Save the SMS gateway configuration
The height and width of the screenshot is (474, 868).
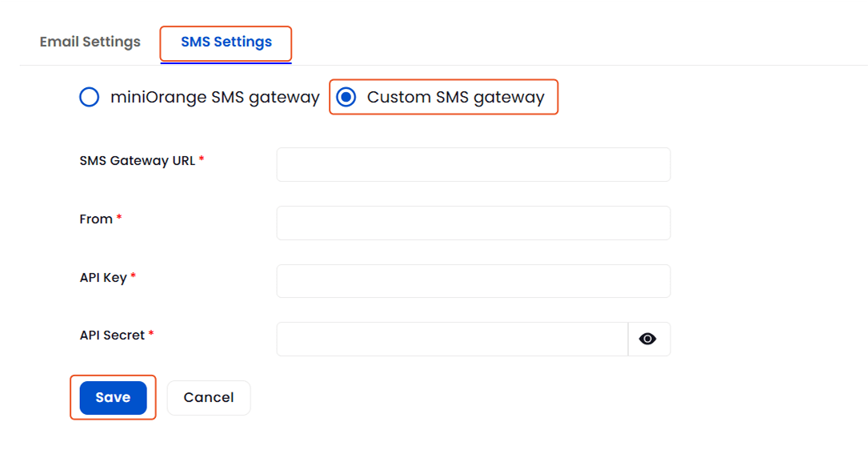[112, 397]
